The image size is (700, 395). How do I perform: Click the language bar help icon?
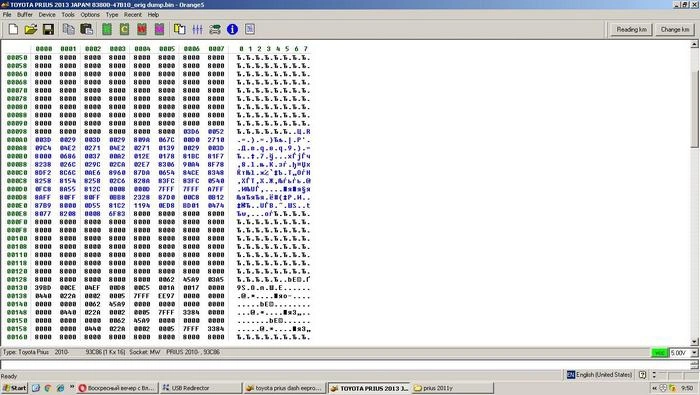click(x=642, y=375)
